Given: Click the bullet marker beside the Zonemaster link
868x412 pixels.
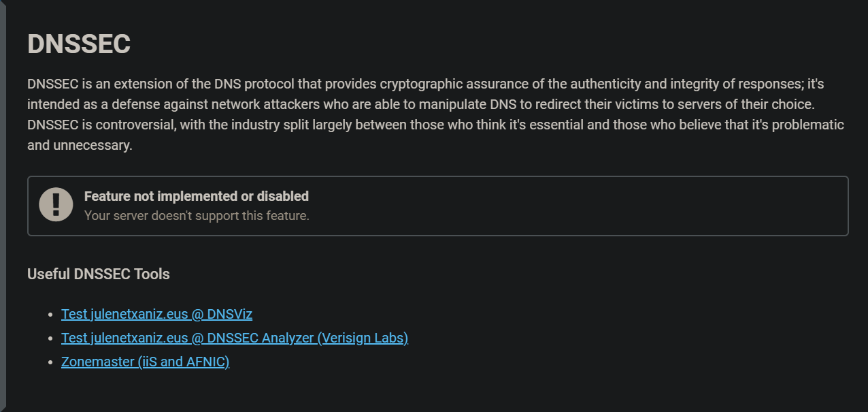Looking at the screenshot, I should pyautogui.click(x=49, y=362).
